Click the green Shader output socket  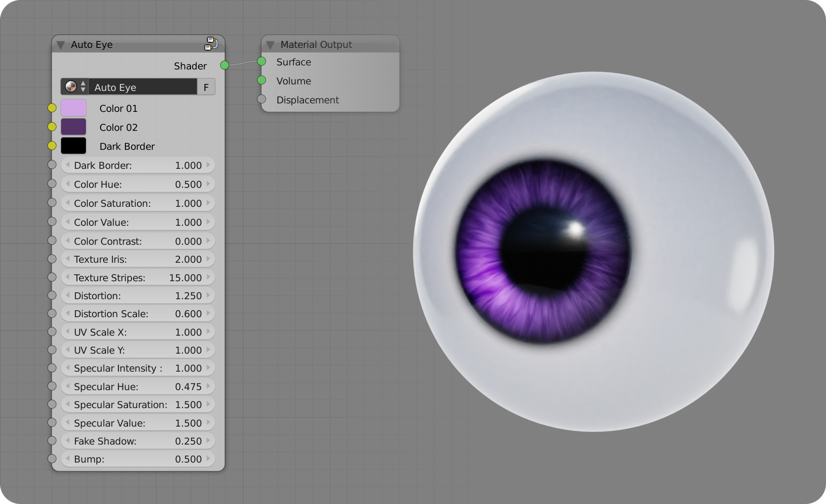pyautogui.click(x=225, y=64)
